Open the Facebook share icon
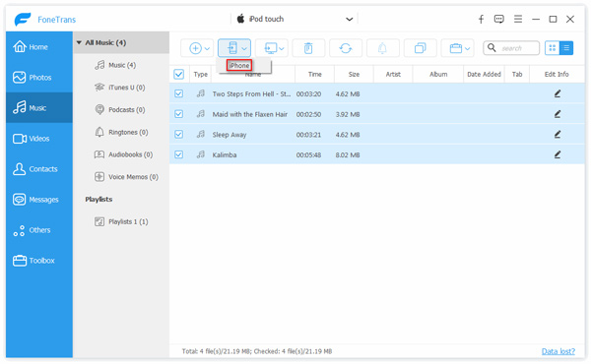The height and width of the screenshot is (364, 591). 481,20
